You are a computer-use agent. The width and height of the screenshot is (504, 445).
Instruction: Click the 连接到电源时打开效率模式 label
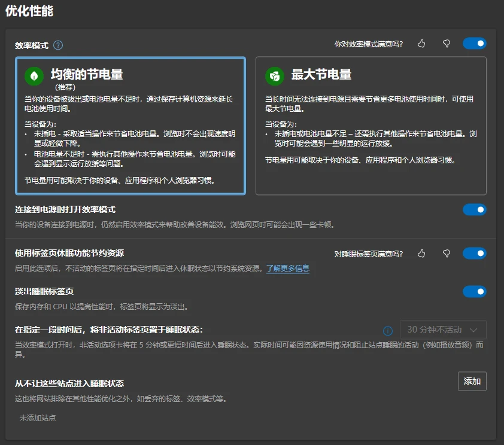65,210
